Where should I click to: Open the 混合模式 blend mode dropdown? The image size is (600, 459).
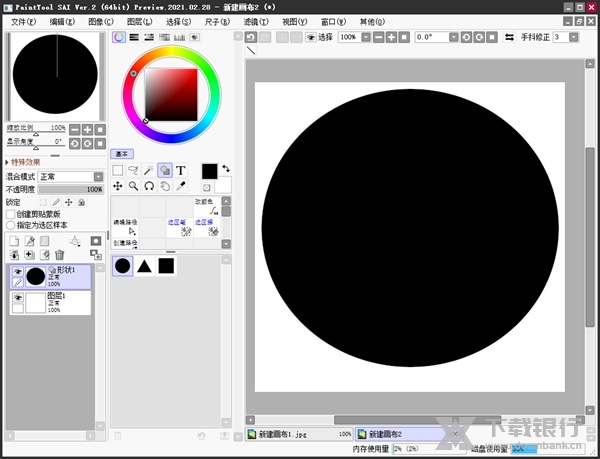click(70, 176)
